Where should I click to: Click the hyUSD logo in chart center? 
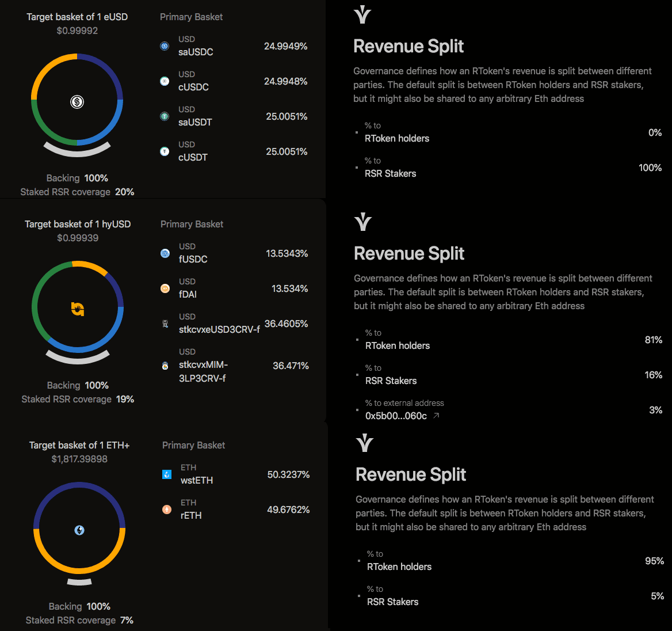(78, 309)
